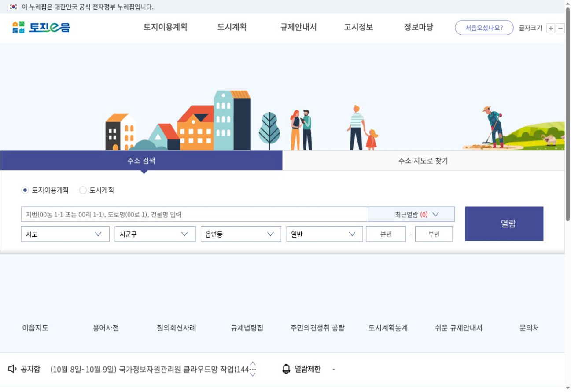
Task: Switch to the 주소 검색 tab
Action: 141,161
